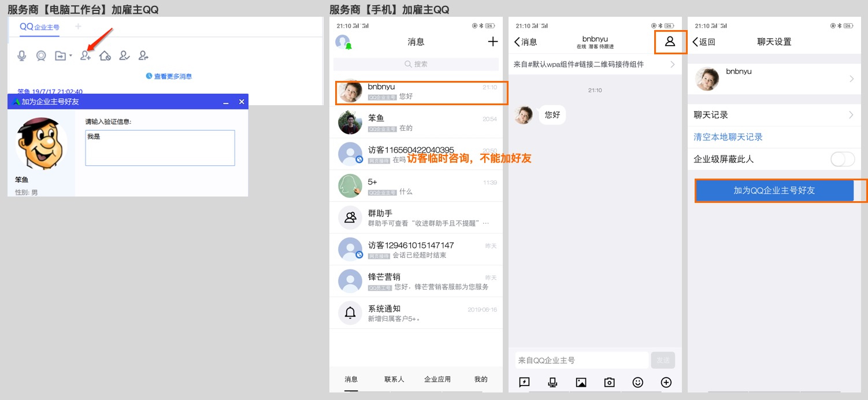The width and height of the screenshot is (868, 400).
Task: Tap the 搜索 search field
Action: tap(416, 64)
